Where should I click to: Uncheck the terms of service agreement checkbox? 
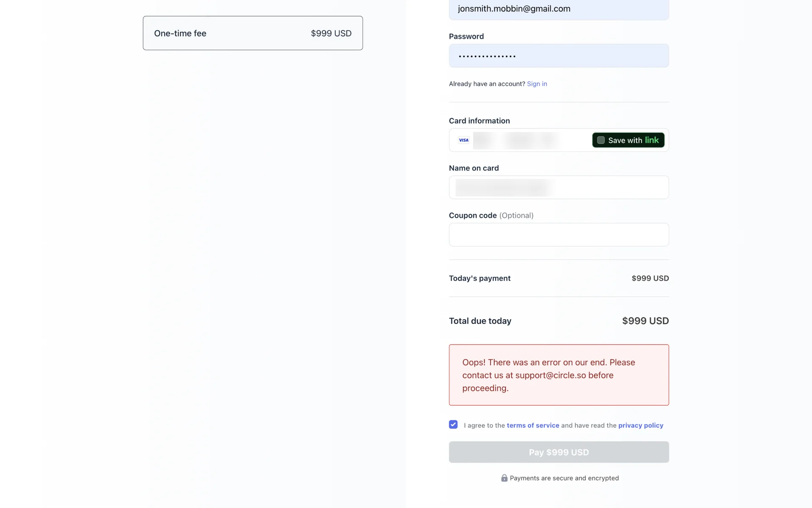(x=453, y=425)
